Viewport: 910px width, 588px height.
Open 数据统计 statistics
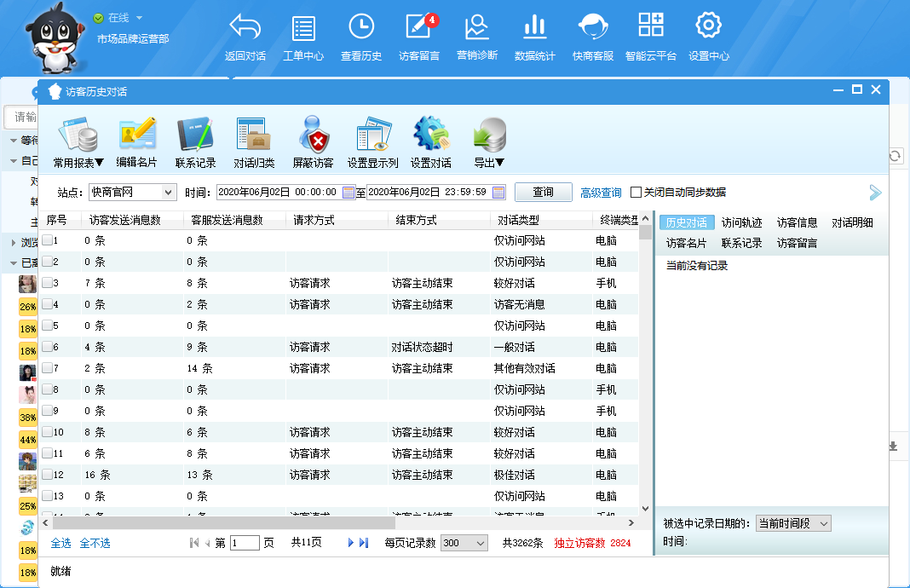(x=535, y=36)
